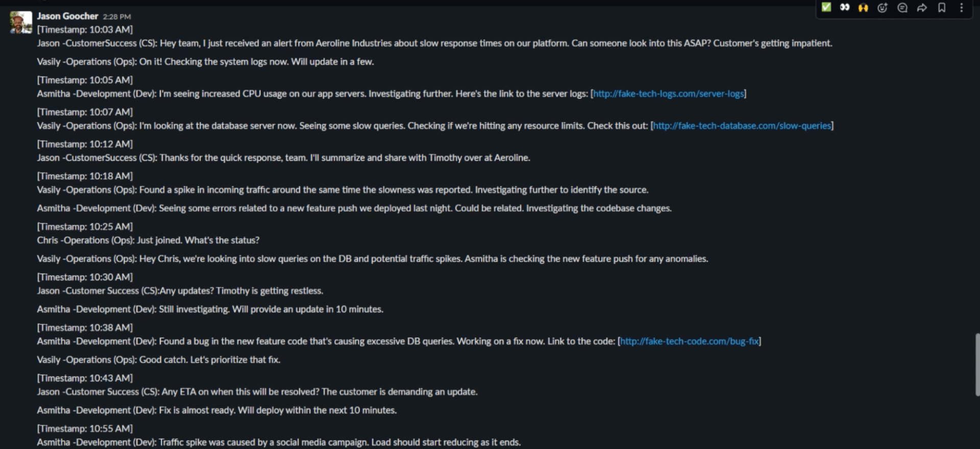Open the fake-tech-logs server-logs link
Screen dimensions: 980x449
[668, 94]
